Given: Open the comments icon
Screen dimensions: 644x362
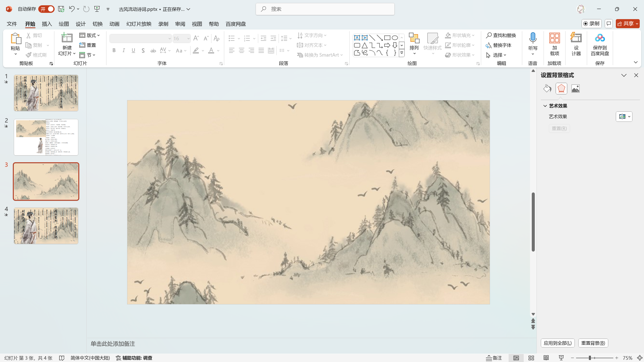Looking at the screenshot, I should click(x=609, y=24).
